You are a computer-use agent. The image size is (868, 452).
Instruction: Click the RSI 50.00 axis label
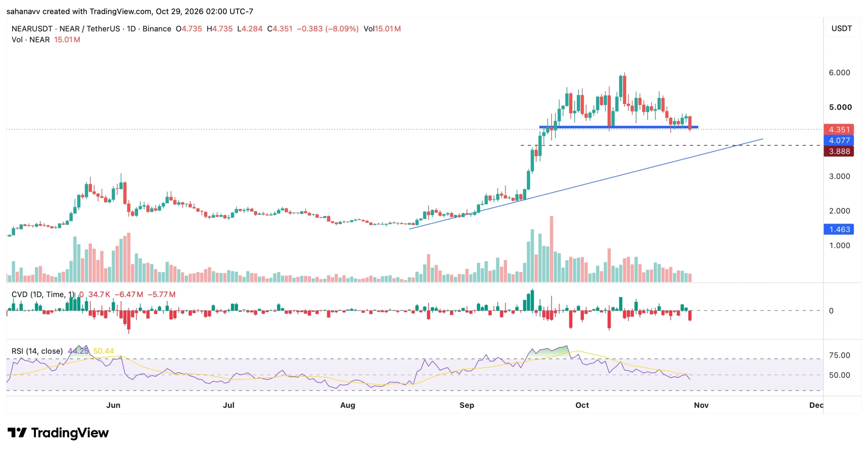click(839, 375)
